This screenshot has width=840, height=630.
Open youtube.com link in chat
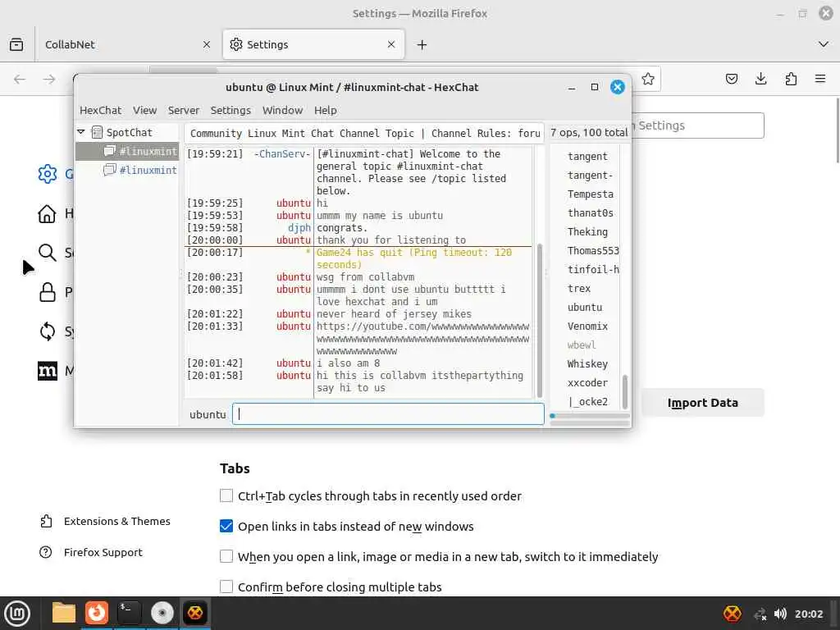tap(422, 339)
